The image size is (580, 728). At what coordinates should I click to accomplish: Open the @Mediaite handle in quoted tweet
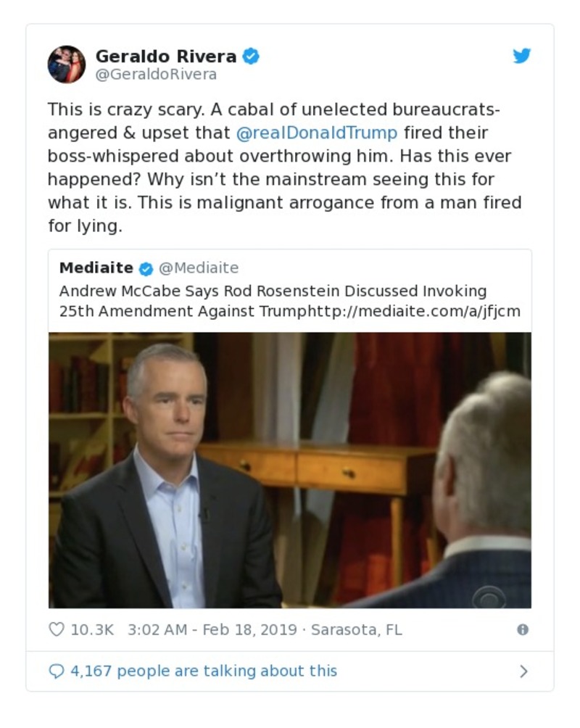tap(199, 268)
